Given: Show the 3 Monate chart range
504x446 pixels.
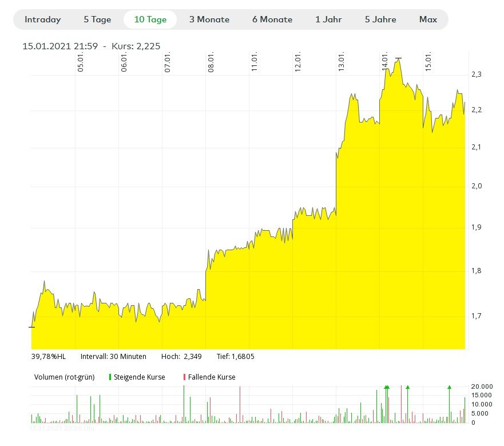Looking at the screenshot, I should (209, 19).
